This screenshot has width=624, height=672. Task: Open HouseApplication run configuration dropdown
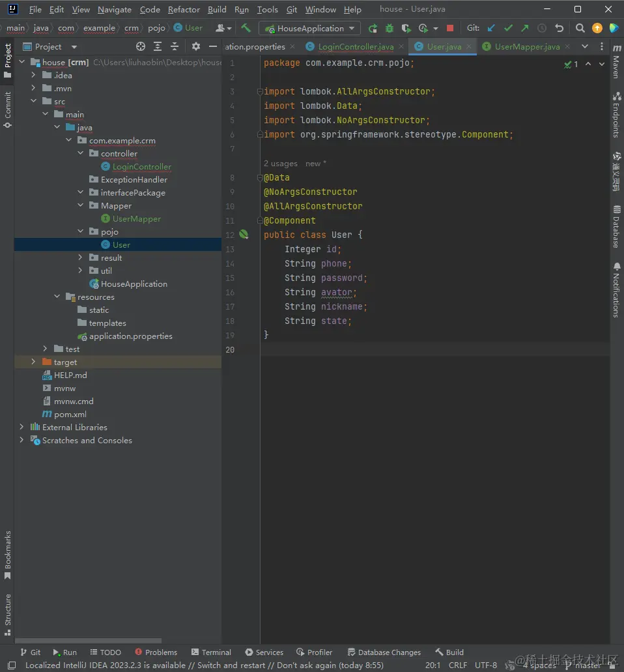pyautogui.click(x=310, y=28)
